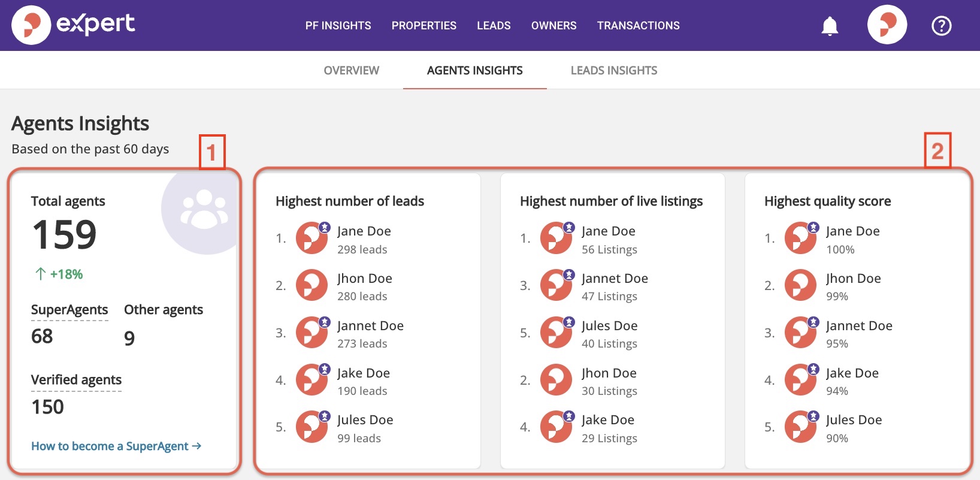Click the Total agents group icon
Viewport: 980px width, 480px height.
click(x=204, y=210)
